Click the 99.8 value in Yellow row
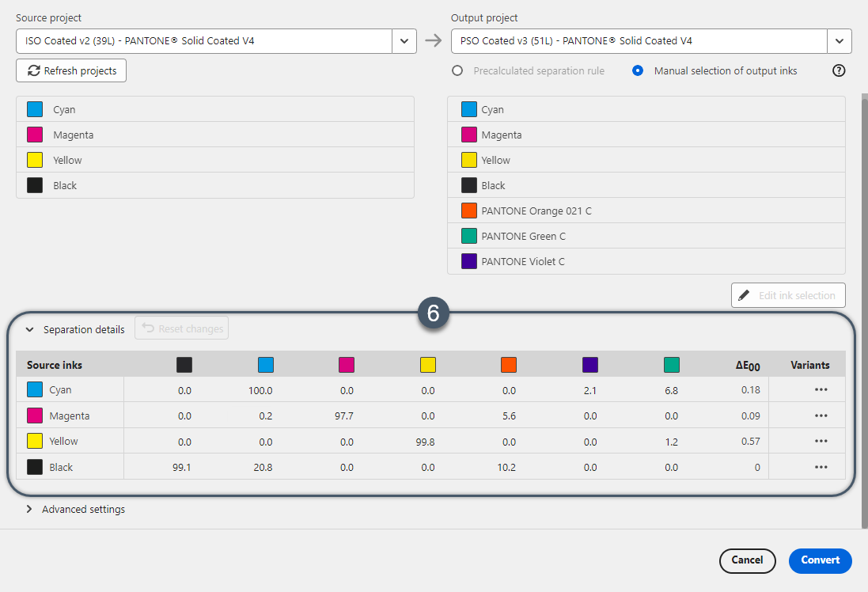Viewport: 868px width, 592px height. click(x=425, y=442)
